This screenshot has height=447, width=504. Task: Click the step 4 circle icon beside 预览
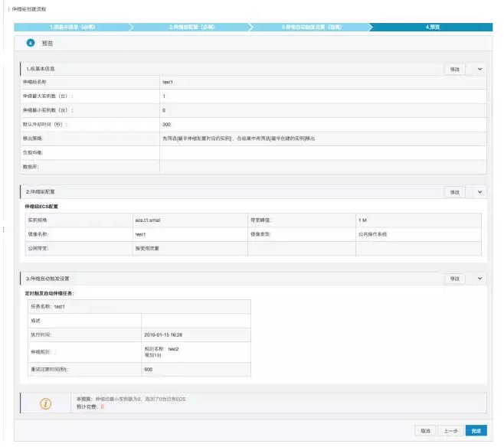(31, 44)
